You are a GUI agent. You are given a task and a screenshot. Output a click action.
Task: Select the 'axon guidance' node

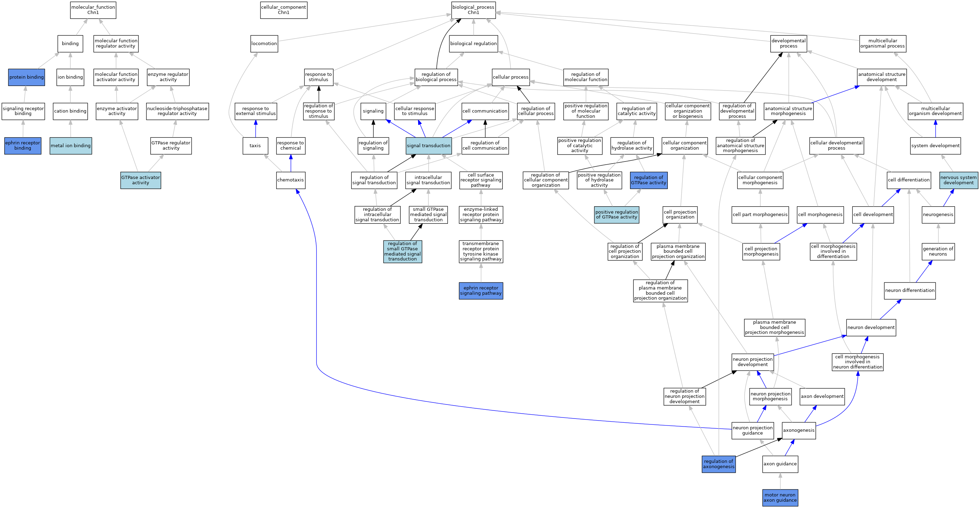click(780, 464)
